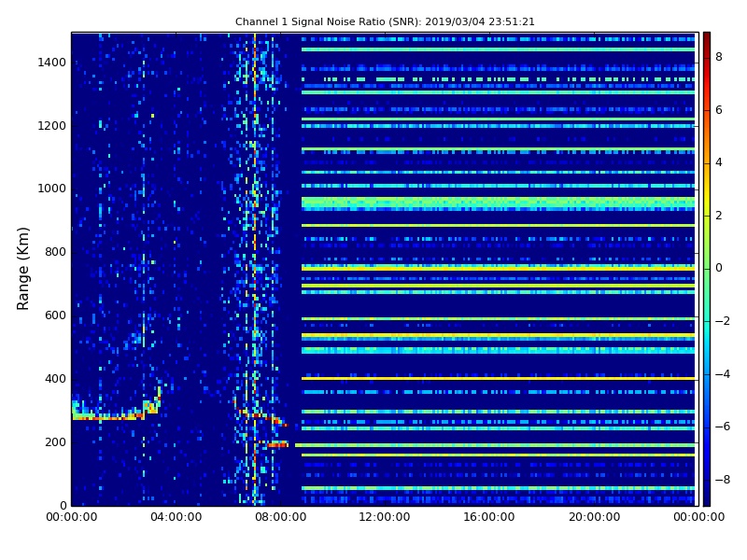The height and width of the screenshot is (560, 747).
Task: Click the 0 range tick label
Action: tap(63, 505)
